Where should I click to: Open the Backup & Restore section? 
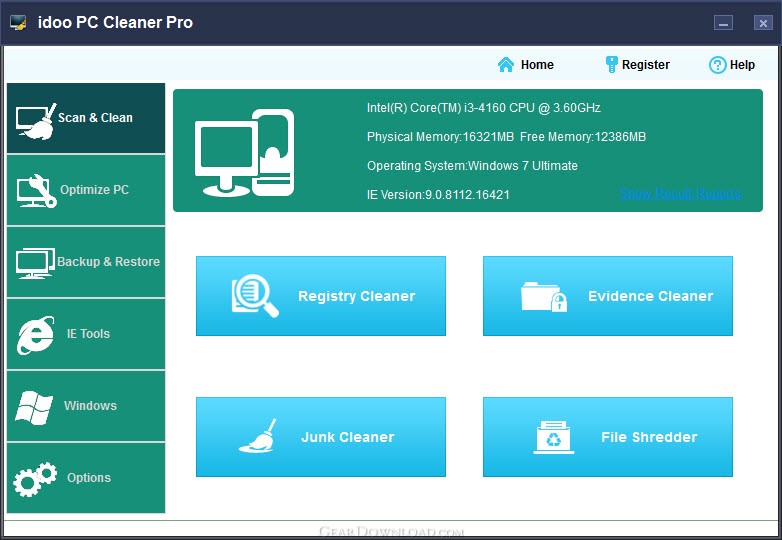pyautogui.click(x=86, y=262)
